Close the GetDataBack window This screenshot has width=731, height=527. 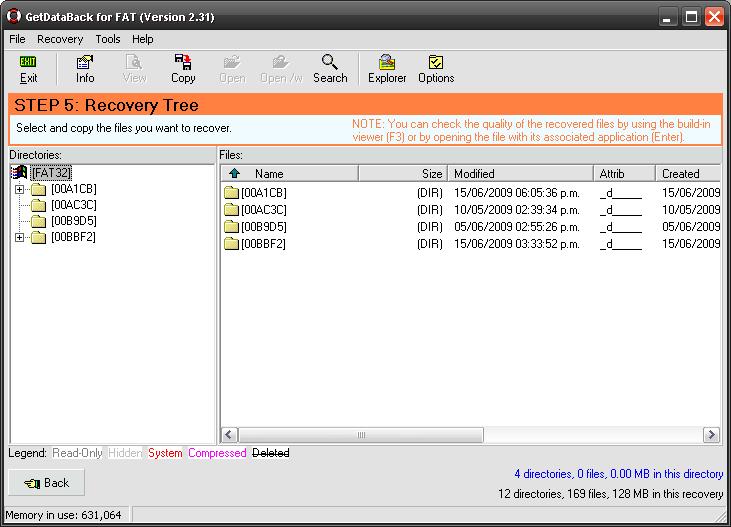(x=714, y=17)
